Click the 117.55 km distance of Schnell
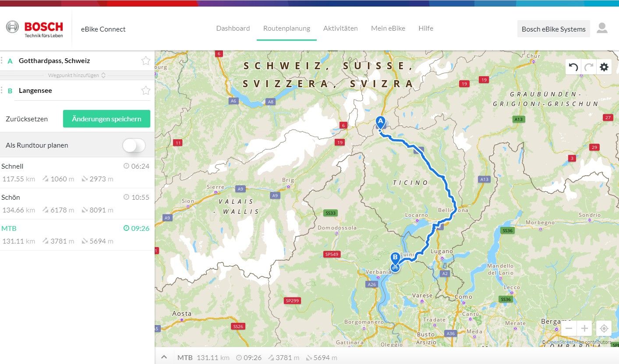This screenshot has height=364, width=619. click(x=19, y=179)
